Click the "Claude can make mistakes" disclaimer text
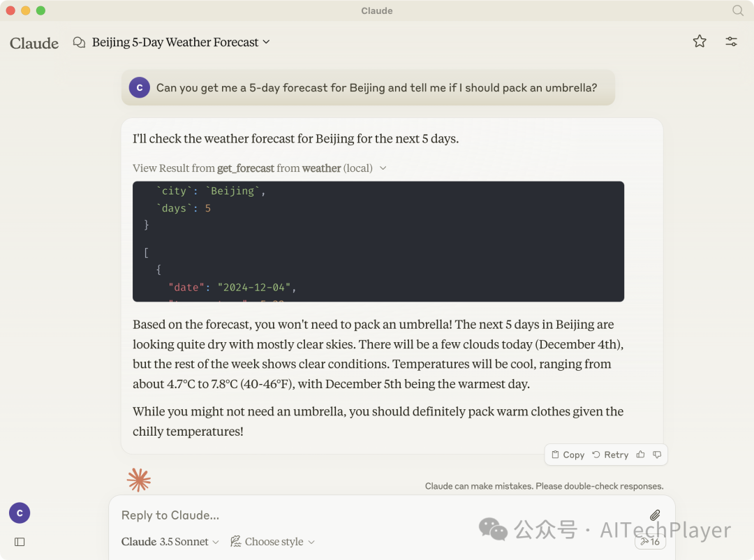 [x=544, y=486]
